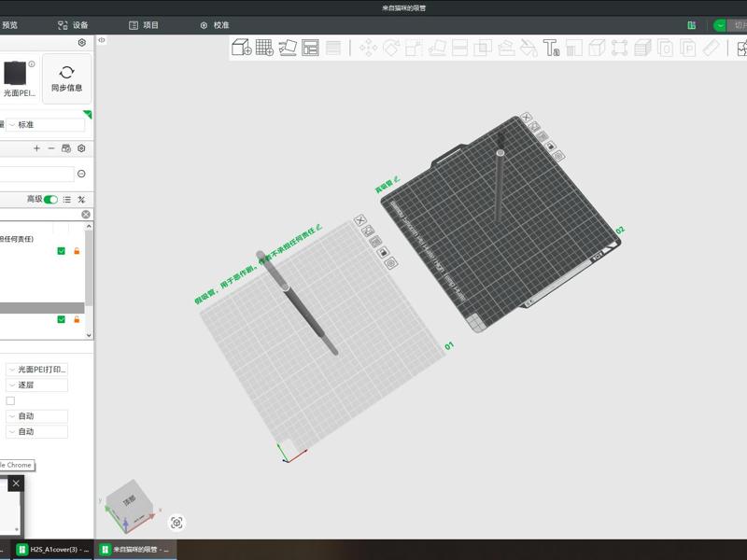Select the Cut tool in toolbar
Screen dimensions: 747x560
click(x=459, y=48)
